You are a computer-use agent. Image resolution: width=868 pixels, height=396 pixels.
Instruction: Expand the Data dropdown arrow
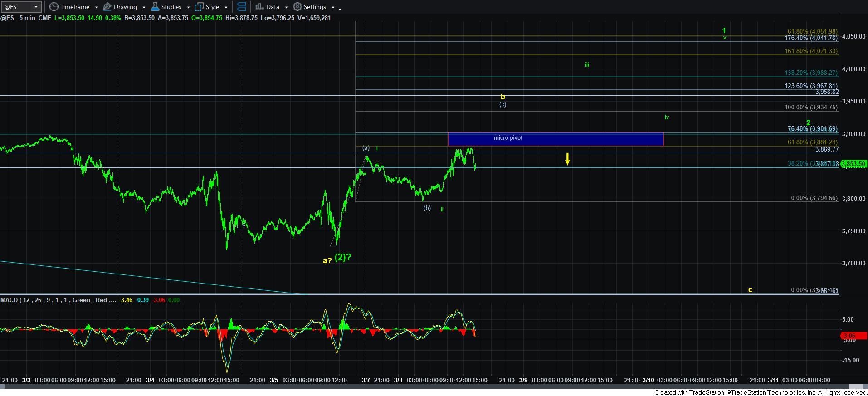coord(286,7)
